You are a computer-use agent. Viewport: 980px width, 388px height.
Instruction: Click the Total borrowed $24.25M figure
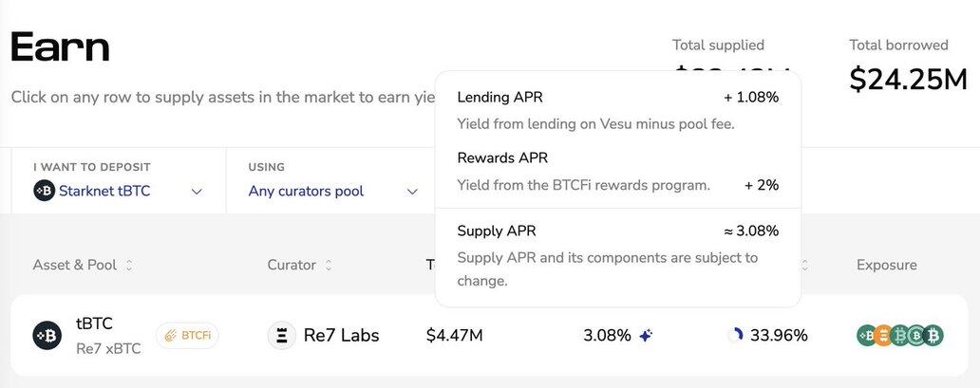click(908, 80)
